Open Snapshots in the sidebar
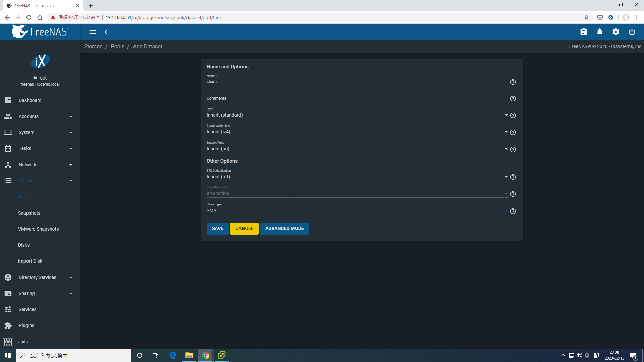Viewport: 644px width, 362px height. (29, 213)
